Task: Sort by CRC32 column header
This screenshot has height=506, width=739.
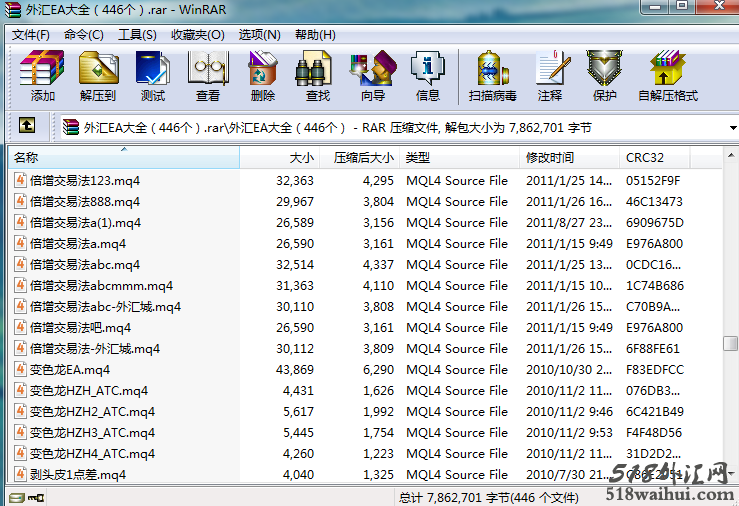Action: (x=655, y=157)
